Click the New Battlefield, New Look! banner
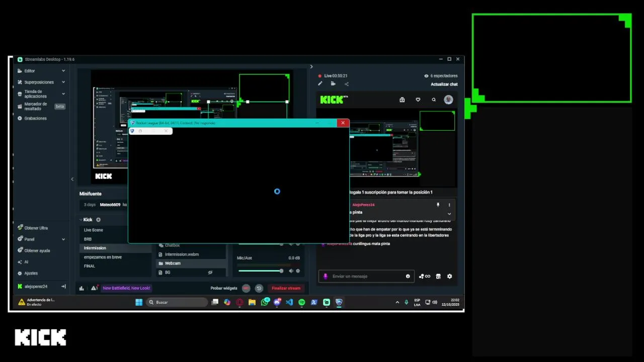 coord(126,288)
